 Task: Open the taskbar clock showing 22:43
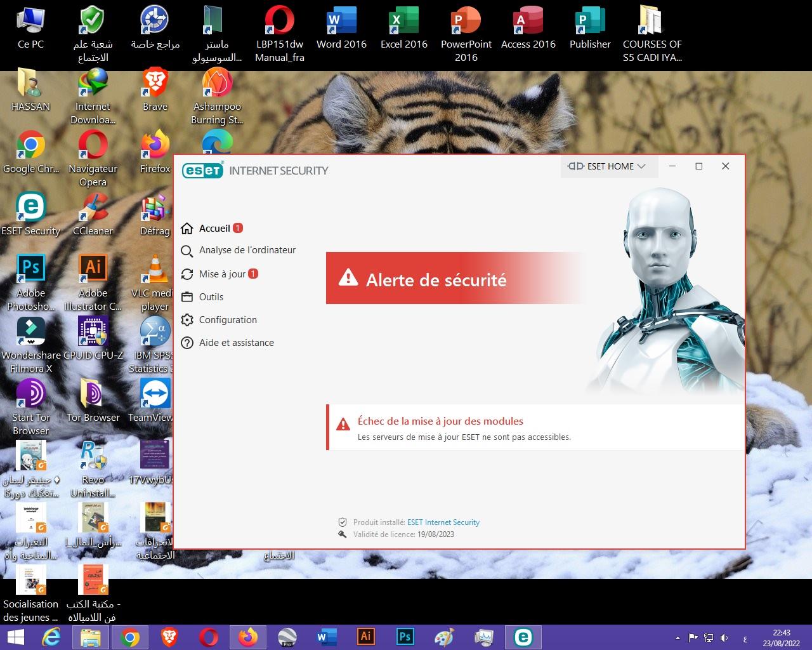782,637
